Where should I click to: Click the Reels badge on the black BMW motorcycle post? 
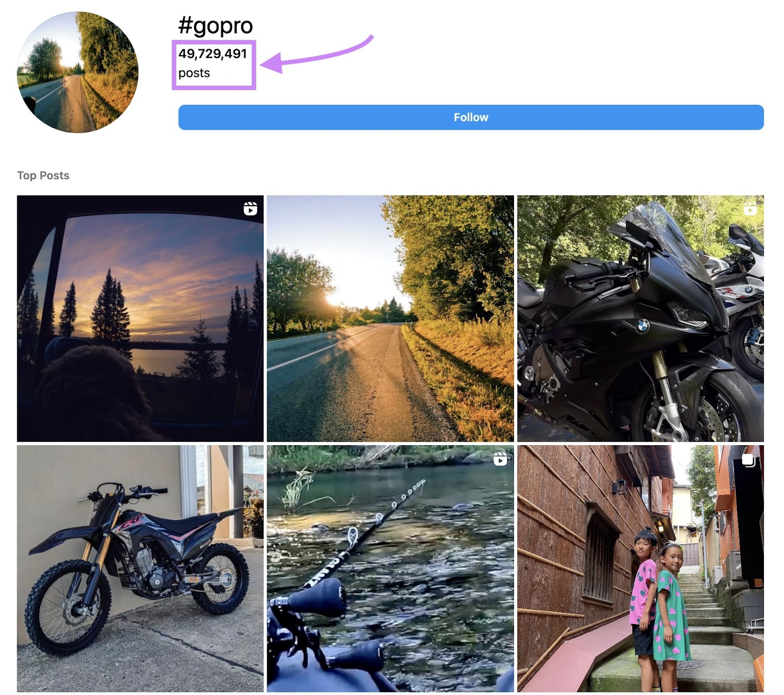[750, 210]
